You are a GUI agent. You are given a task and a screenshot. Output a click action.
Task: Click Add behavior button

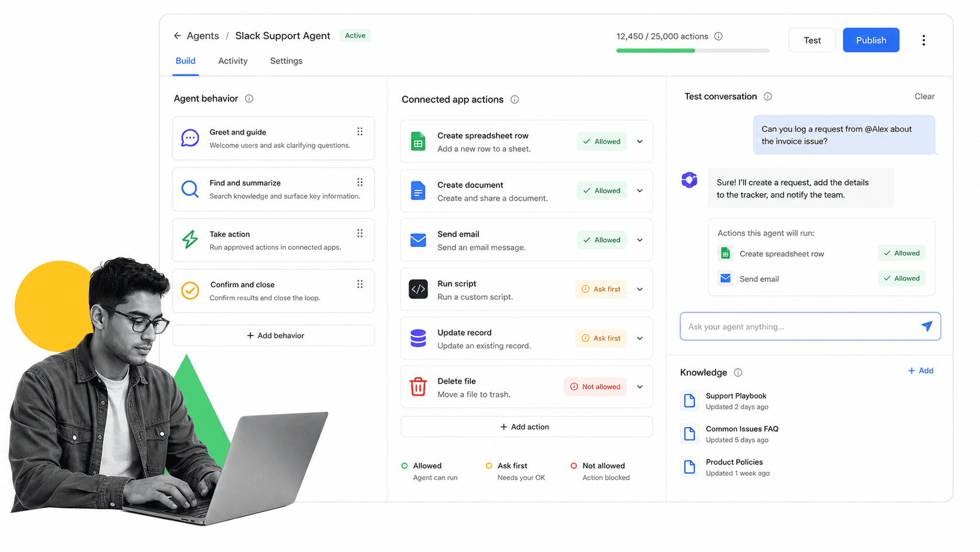tap(274, 336)
